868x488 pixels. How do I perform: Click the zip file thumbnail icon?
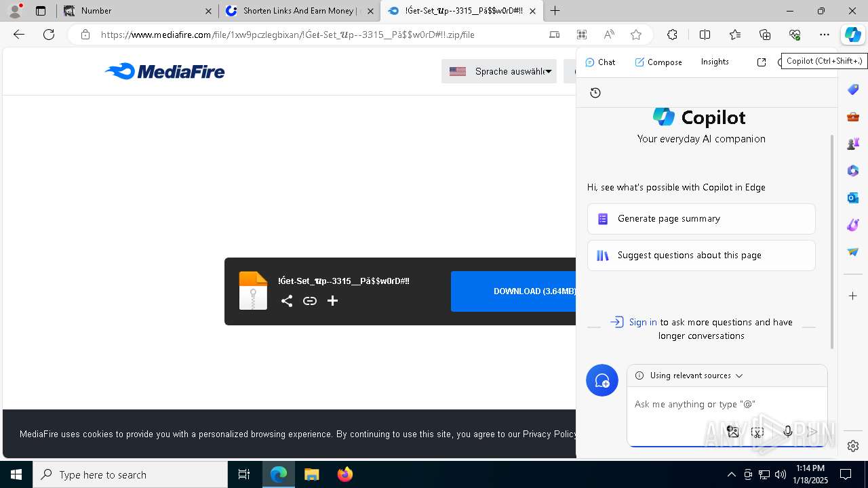pyautogui.click(x=254, y=291)
